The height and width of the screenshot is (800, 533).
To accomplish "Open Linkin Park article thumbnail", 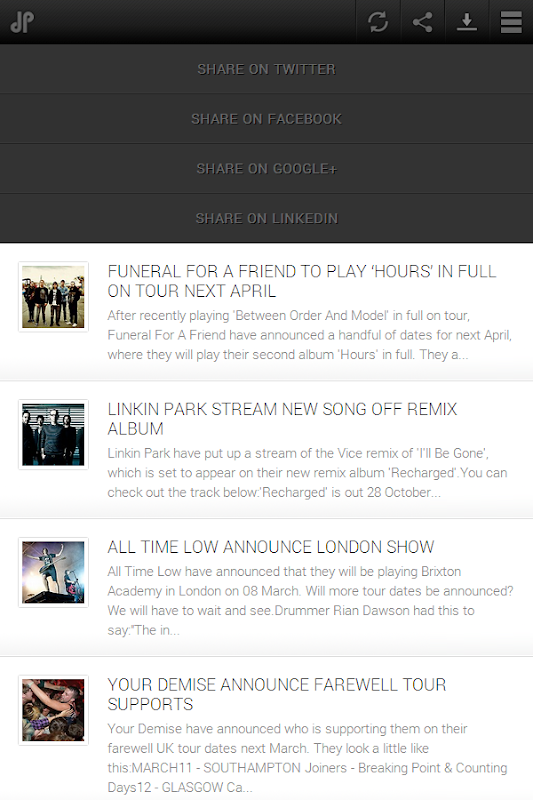I will pyautogui.click(x=54, y=434).
